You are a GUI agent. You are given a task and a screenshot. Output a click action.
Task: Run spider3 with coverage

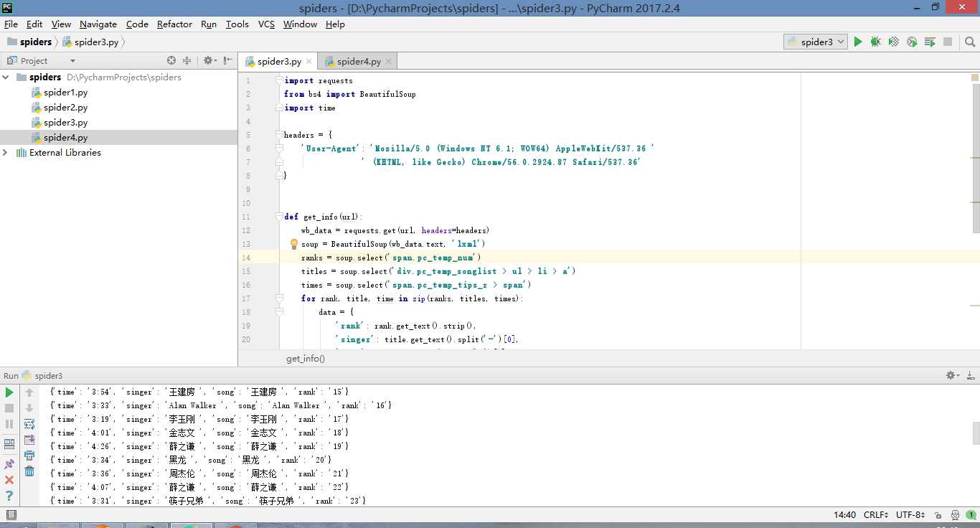tap(894, 42)
